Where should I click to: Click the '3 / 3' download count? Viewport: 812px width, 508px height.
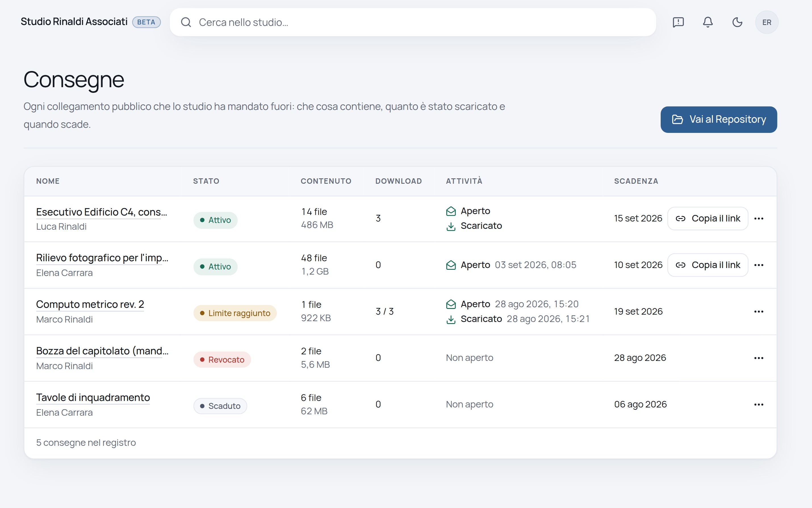384,312
